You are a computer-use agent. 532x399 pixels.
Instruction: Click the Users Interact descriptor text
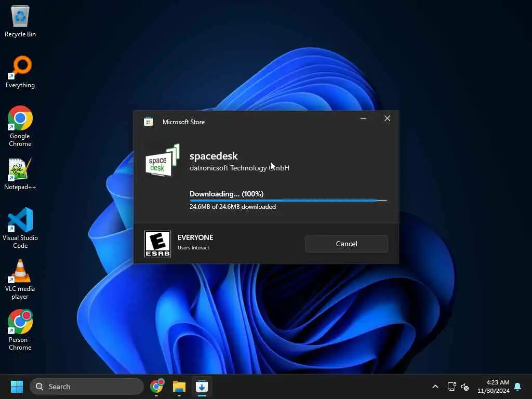(x=193, y=248)
